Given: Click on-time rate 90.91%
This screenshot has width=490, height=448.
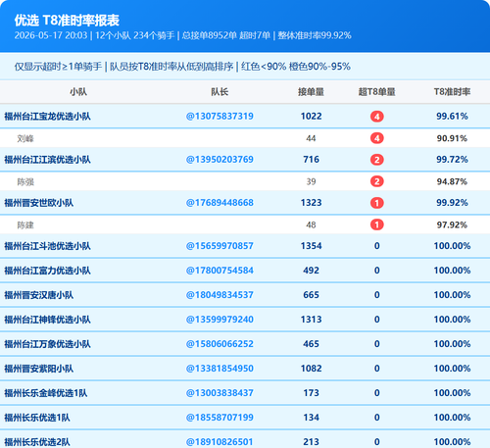Looking at the screenshot, I should tap(452, 138).
